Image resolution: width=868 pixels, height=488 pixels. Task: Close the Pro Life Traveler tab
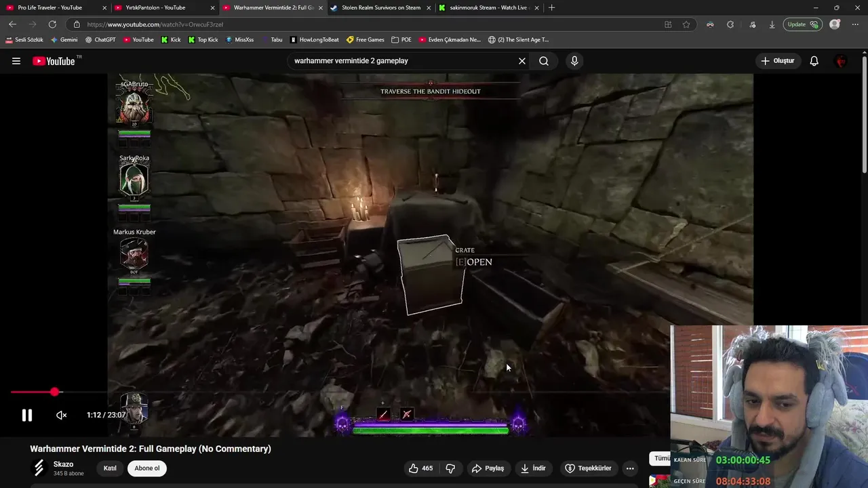(x=104, y=7)
